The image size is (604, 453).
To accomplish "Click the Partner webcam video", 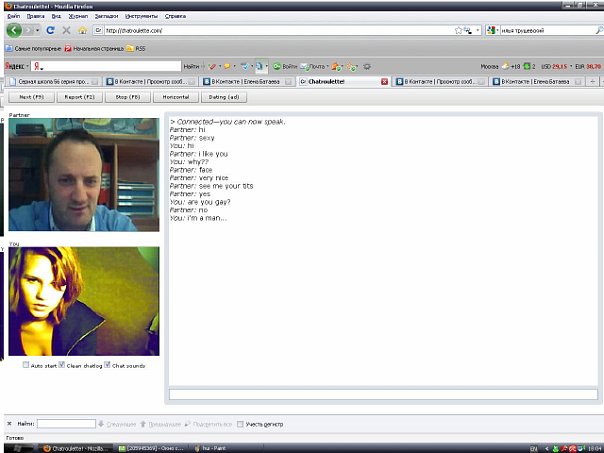I will pos(84,174).
